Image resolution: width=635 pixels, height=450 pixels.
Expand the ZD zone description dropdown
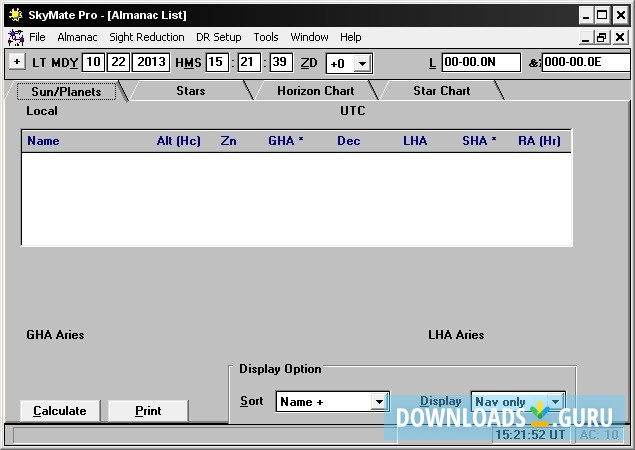coord(363,64)
